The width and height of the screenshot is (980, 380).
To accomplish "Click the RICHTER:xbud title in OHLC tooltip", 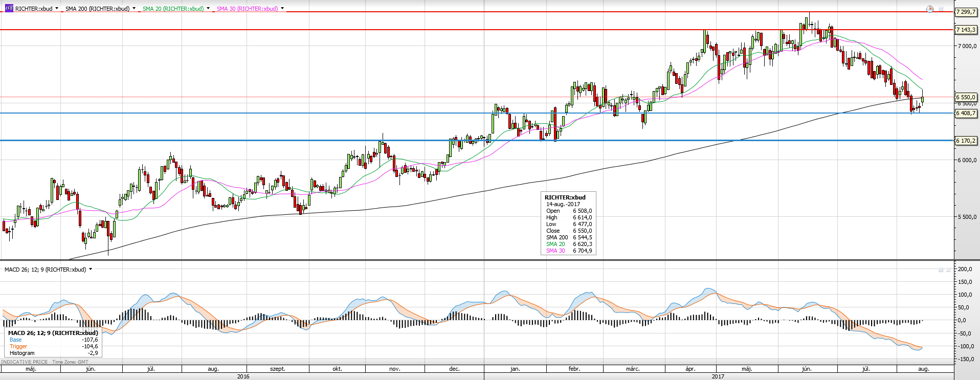I will [x=565, y=197].
